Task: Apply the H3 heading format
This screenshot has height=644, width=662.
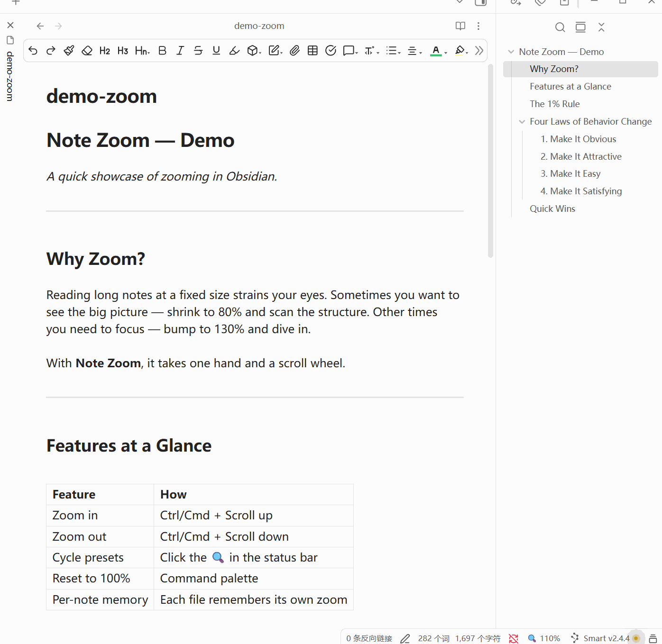Action: pyautogui.click(x=123, y=51)
